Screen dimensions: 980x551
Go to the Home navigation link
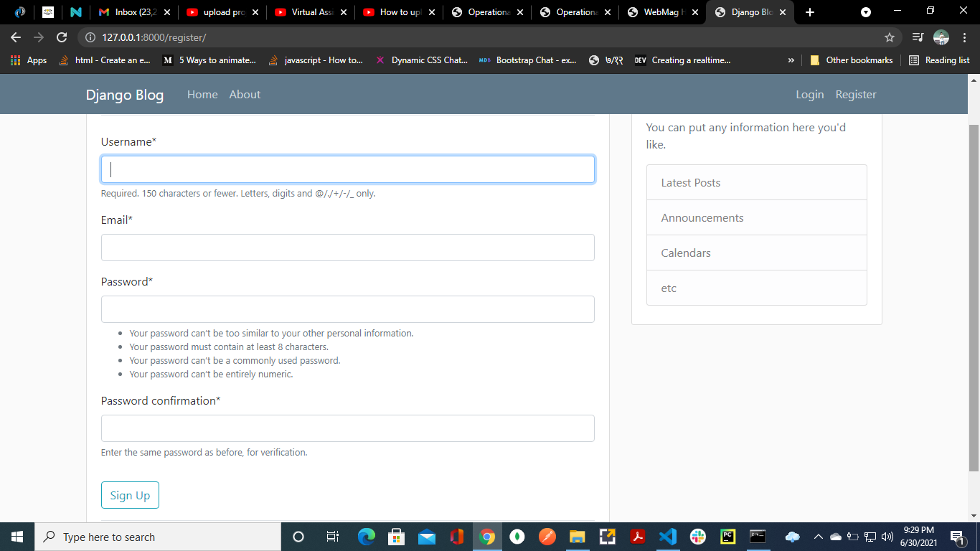(x=202, y=94)
